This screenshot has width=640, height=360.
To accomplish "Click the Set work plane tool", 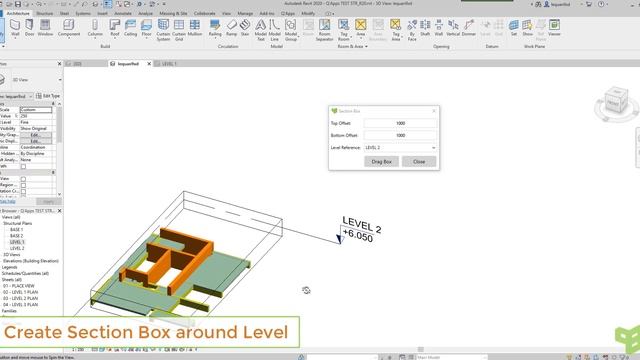I will point(514,28).
